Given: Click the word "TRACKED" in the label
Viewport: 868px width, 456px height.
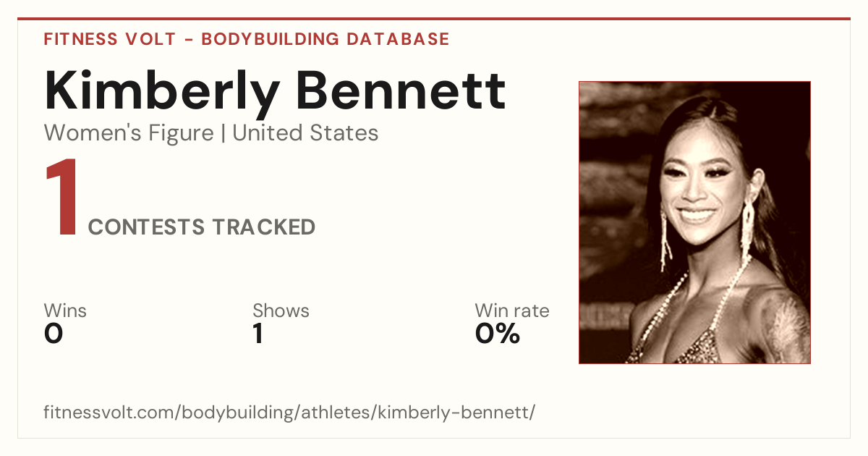Looking at the screenshot, I should point(263,227).
